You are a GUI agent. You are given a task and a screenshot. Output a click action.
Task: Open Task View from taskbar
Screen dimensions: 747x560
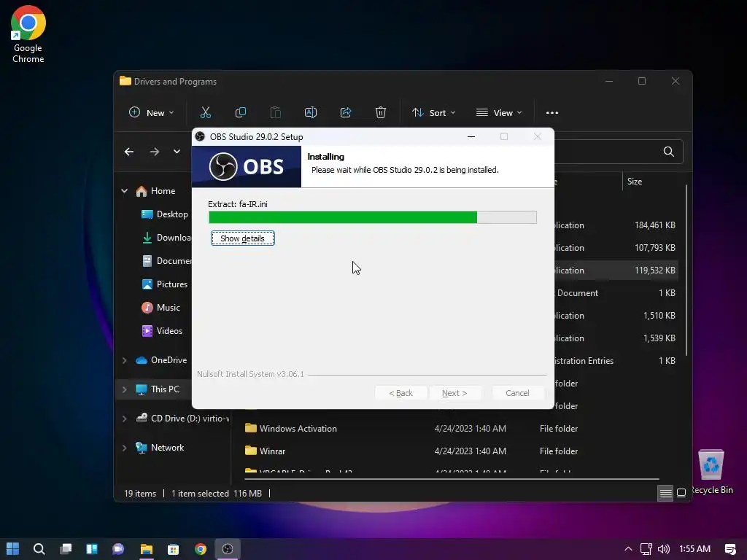coord(66,549)
